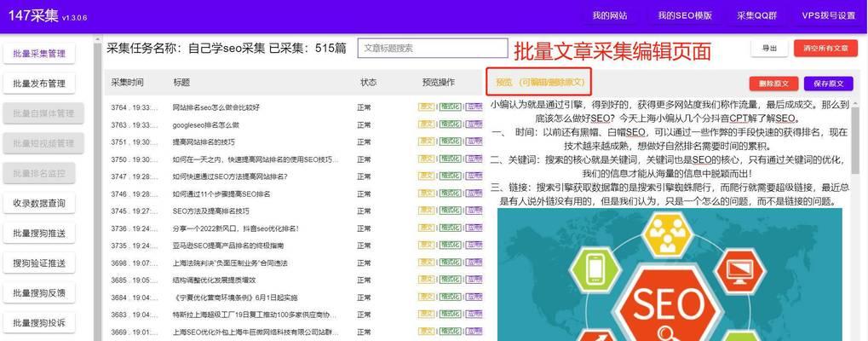Image resolution: width=868 pixels, height=341 pixels.
Task: Click 格式化 tag for SEO方法及提高排名技巧
Action: pyautogui.click(x=450, y=211)
